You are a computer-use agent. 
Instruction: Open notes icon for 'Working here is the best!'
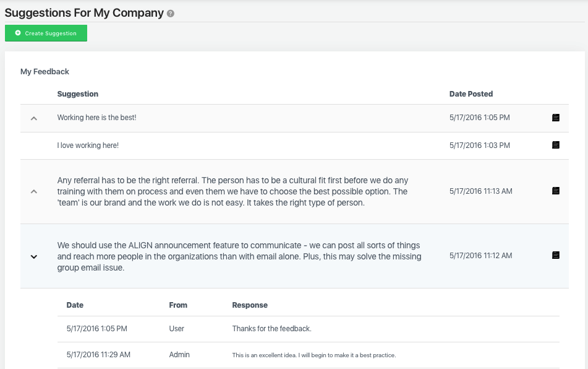(555, 118)
